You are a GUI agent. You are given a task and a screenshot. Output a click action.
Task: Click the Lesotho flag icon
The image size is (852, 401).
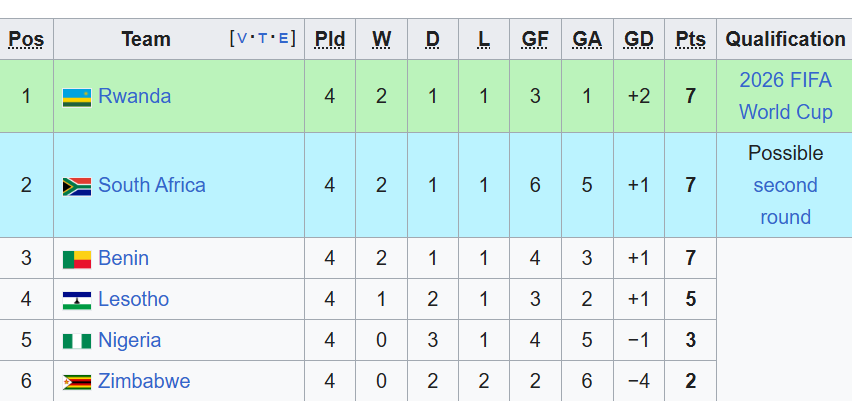tap(77, 300)
